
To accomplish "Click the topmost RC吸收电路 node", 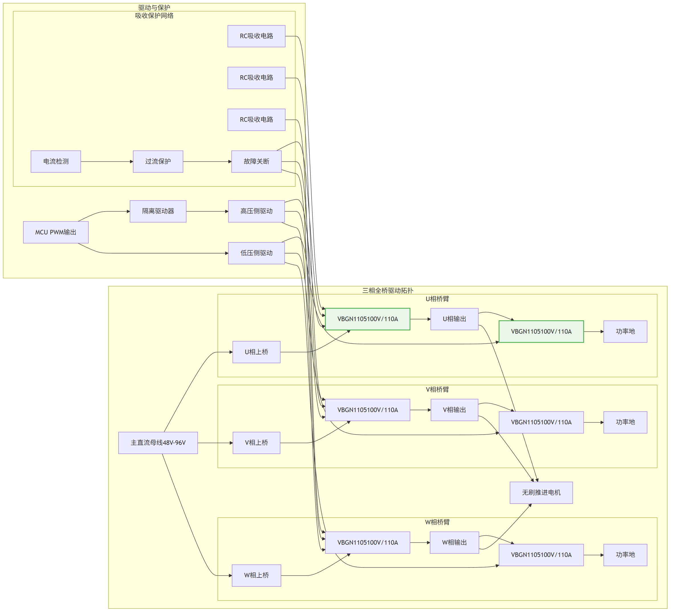I will [257, 36].
